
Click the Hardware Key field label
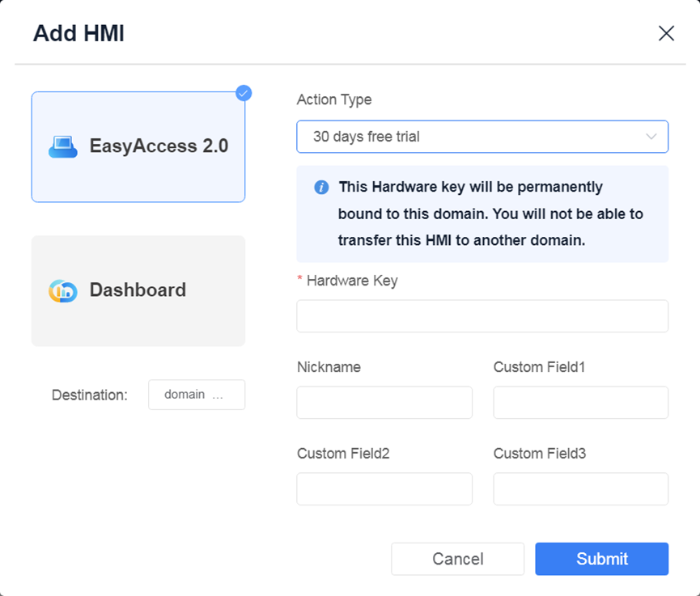352,281
